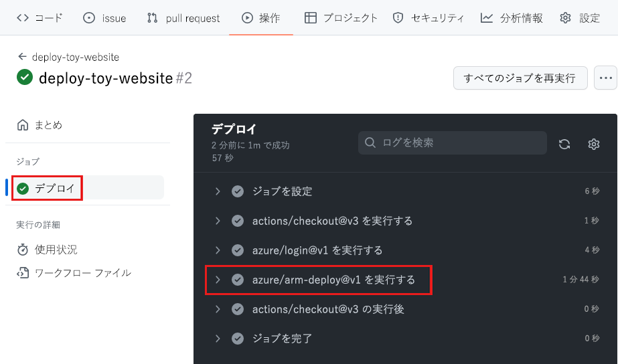Click the gear icon in 設定 tab

pyautogui.click(x=566, y=17)
